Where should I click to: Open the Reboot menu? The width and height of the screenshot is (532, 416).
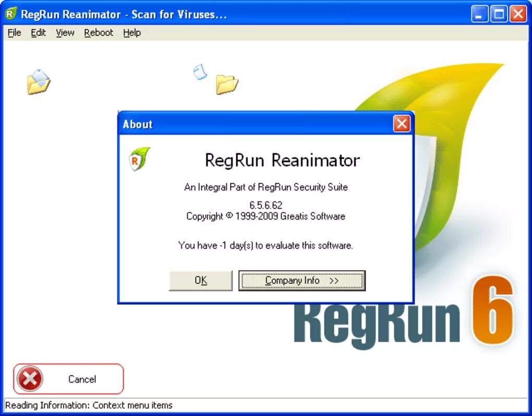(99, 32)
